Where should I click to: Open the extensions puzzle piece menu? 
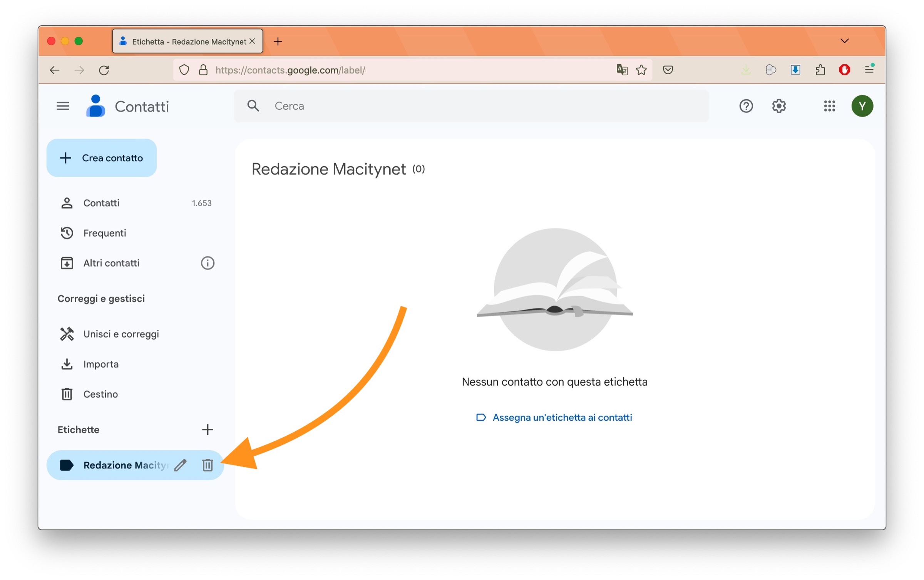coord(820,70)
